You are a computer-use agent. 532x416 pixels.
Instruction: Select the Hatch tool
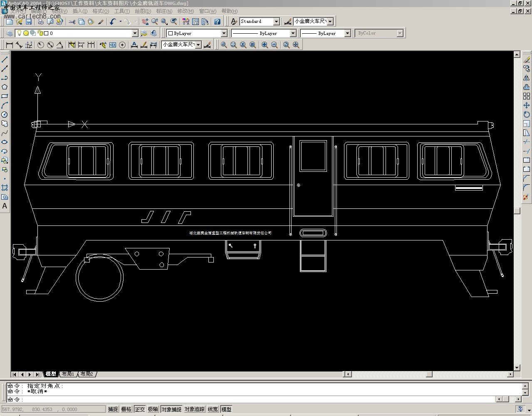(5, 188)
